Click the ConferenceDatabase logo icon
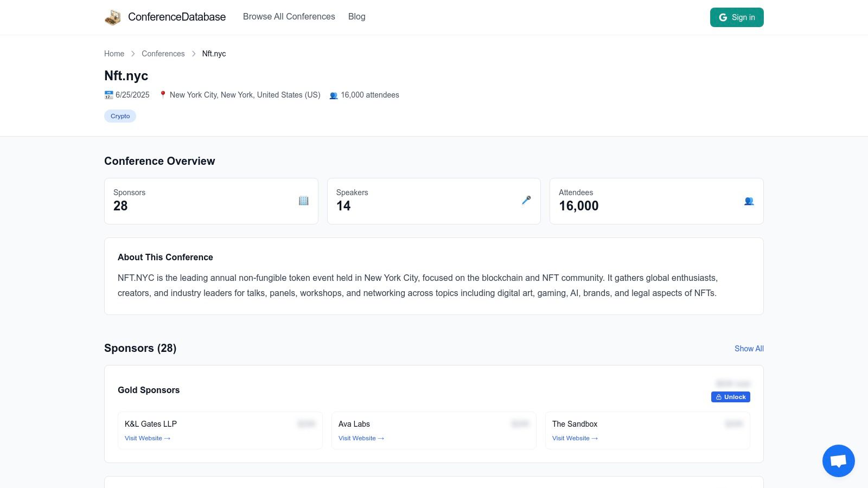Screen dimensions: 868x488 pyautogui.click(x=113, y=17)
